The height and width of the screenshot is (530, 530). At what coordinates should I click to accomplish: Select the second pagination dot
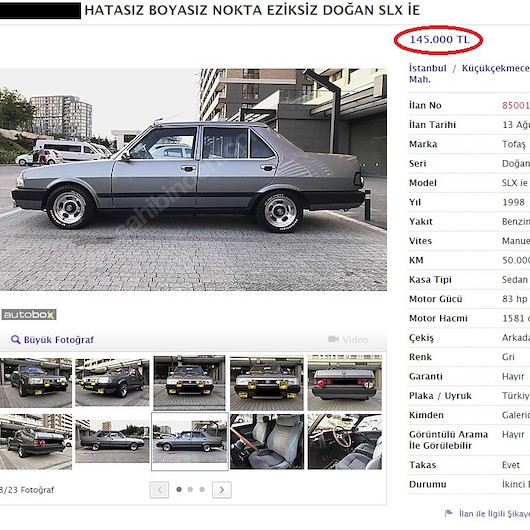190,489
